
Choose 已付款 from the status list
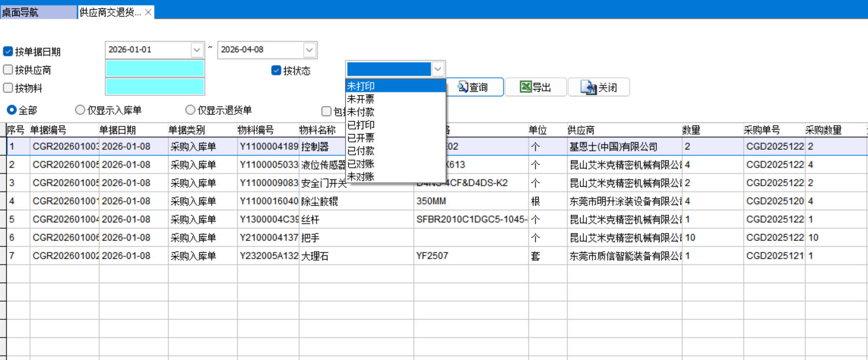(x=361, y=151)
